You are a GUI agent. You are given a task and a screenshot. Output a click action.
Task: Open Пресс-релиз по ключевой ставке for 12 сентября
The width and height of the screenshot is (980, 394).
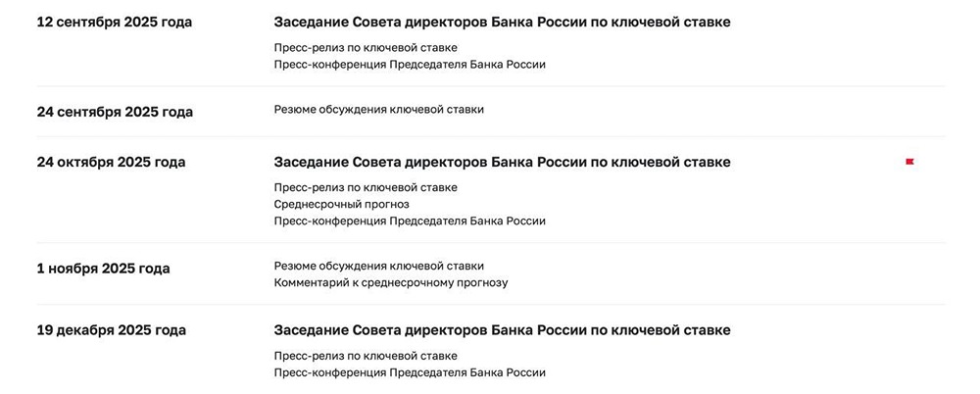click(366, 47)
